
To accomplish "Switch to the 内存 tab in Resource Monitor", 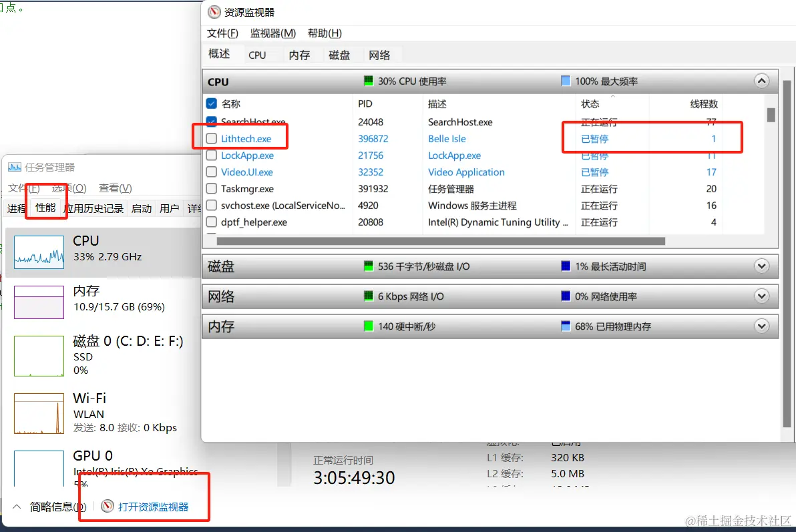I will [x=300, y=55].
